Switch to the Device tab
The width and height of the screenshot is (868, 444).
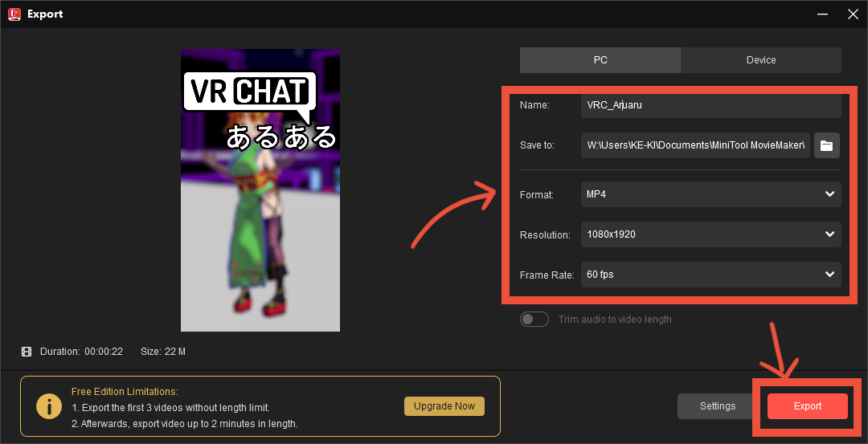760,60
